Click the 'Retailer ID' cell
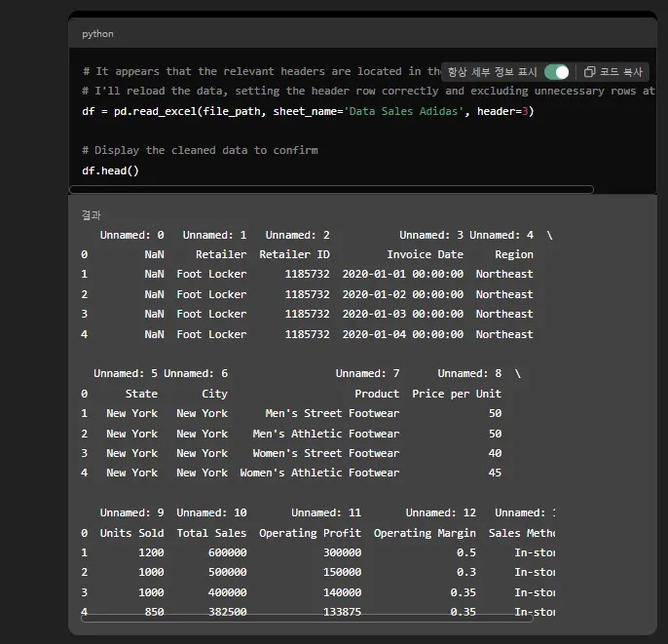 coord(294,254)
